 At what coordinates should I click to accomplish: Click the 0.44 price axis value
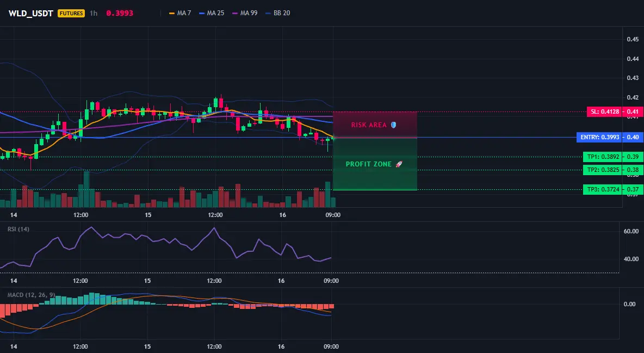point(633,59)
